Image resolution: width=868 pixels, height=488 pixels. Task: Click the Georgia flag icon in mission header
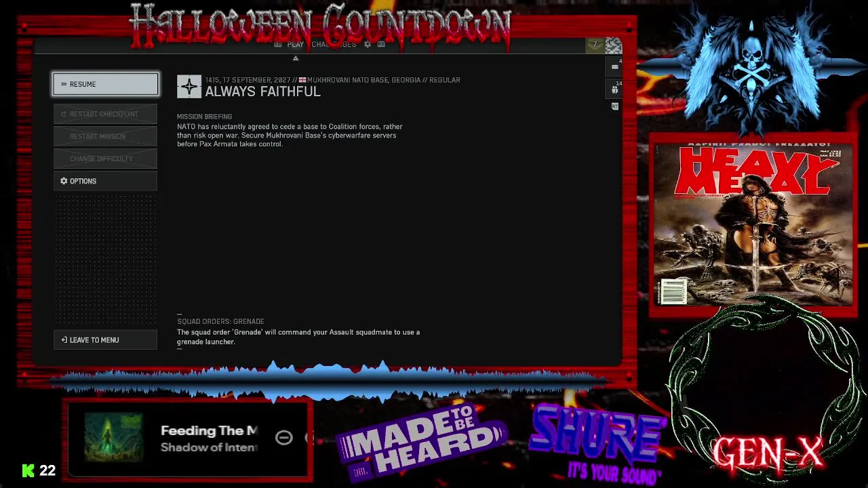tap(302, 80)
